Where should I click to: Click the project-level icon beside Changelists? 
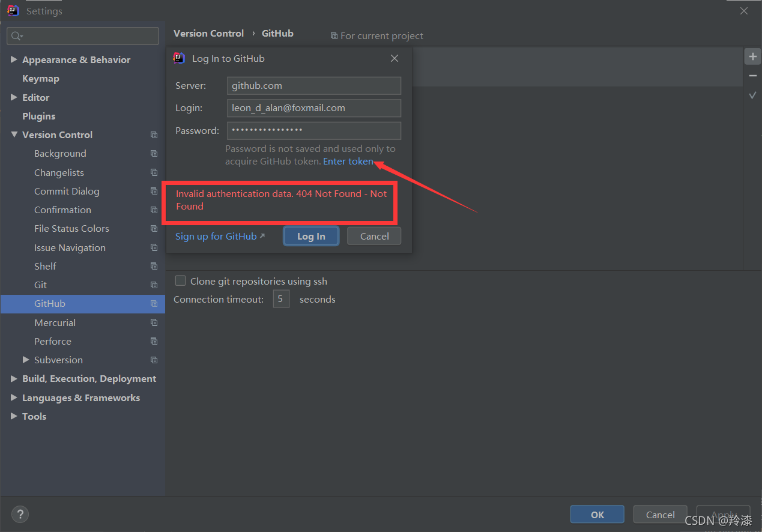click(x=154, y=172)
